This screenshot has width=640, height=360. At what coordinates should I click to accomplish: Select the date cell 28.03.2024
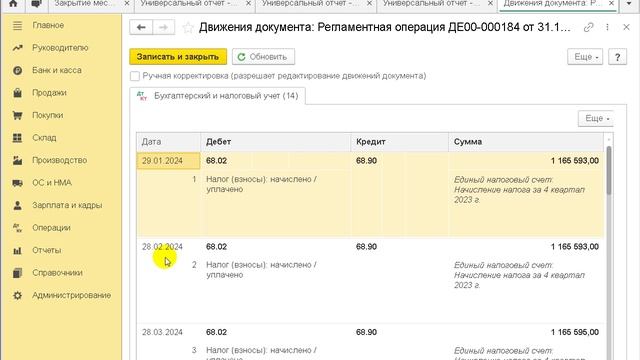[x=162, y=332]
